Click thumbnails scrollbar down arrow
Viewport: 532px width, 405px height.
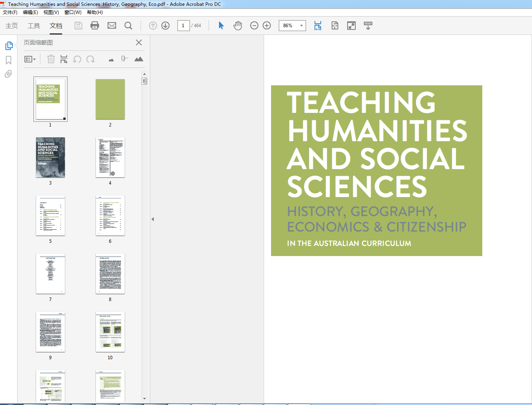(144, 398)
